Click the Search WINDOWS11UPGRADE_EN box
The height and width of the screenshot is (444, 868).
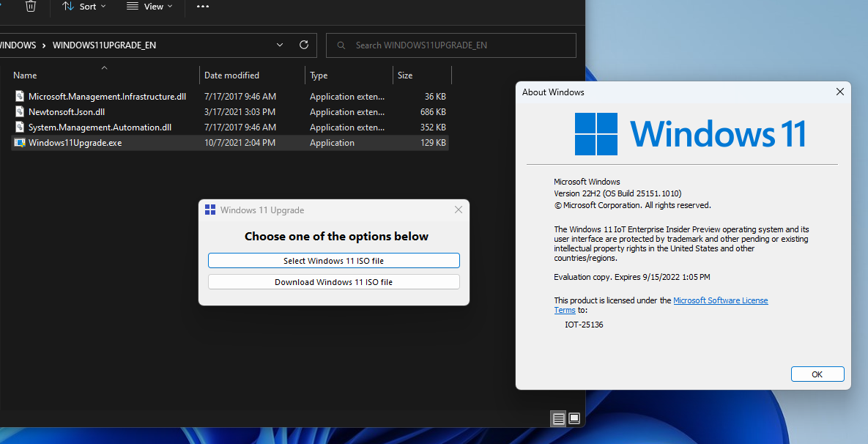[x=451, y=45]
